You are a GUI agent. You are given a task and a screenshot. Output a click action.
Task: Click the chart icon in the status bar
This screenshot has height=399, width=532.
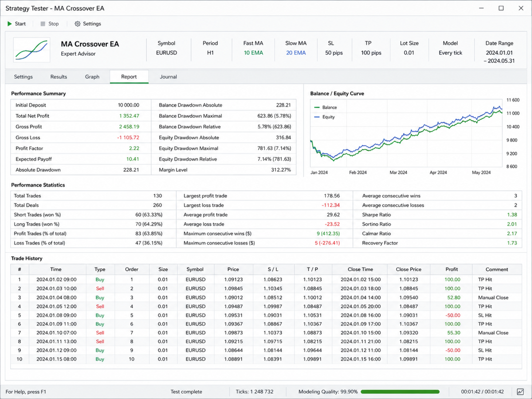pyautogui.click(x=520, y=392)
